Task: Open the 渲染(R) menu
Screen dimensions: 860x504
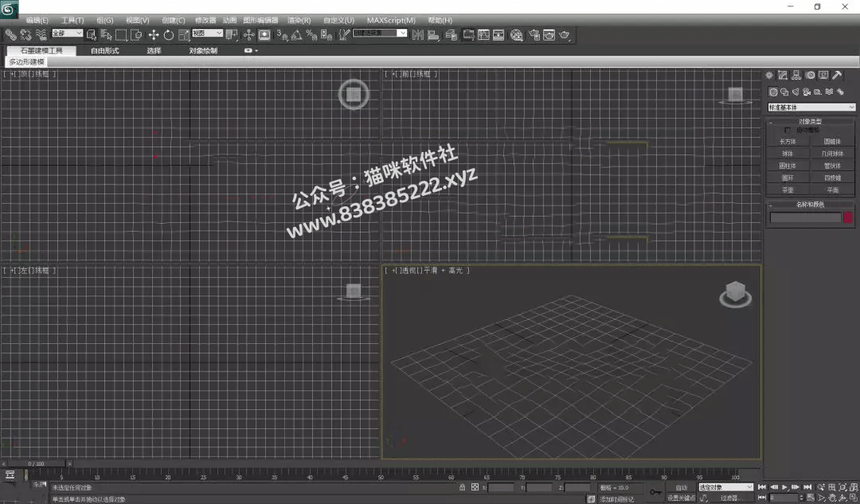Action: (299, 20)
